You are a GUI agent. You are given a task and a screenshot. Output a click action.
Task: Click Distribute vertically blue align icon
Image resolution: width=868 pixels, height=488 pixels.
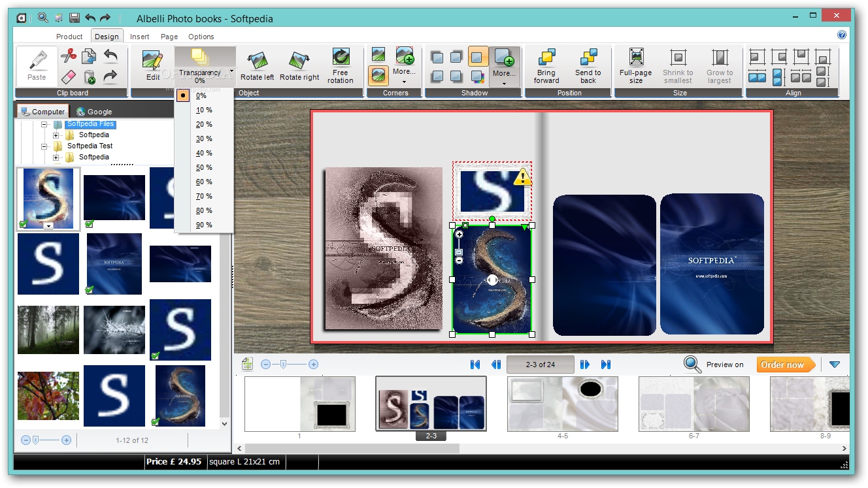click(778, 77)
